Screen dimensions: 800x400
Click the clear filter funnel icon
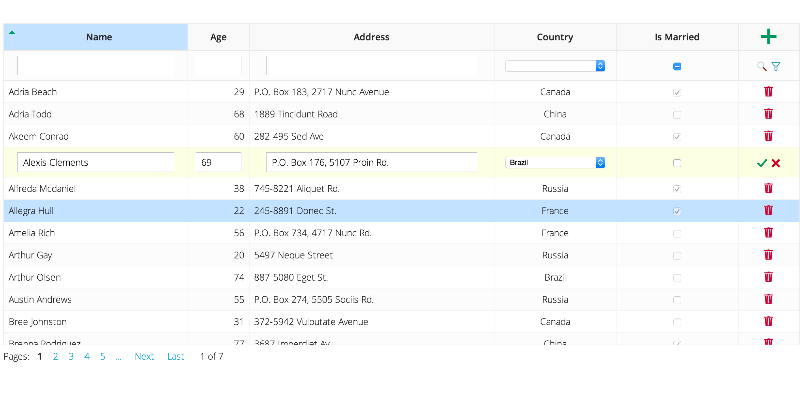coord(776,66)
